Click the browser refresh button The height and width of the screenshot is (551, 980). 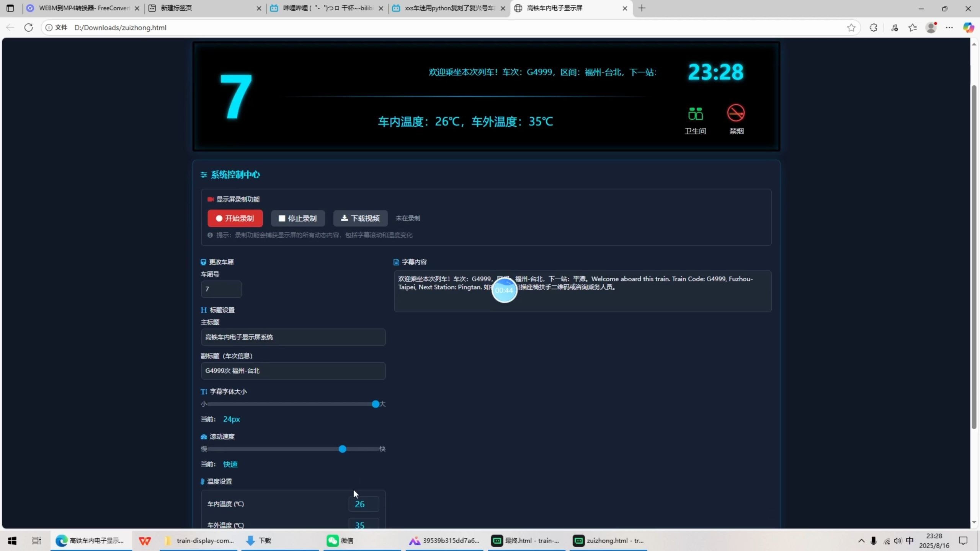click(x=28, y=28)
